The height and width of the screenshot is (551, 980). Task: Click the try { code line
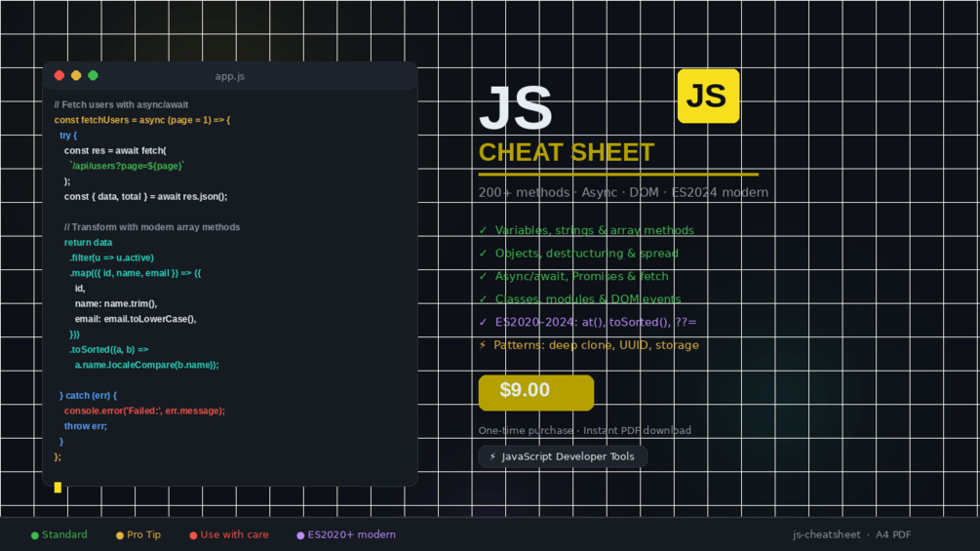[68, 135]
